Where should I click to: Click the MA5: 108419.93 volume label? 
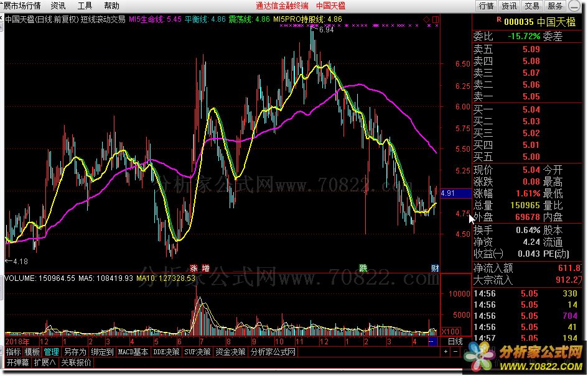(106, 278)
